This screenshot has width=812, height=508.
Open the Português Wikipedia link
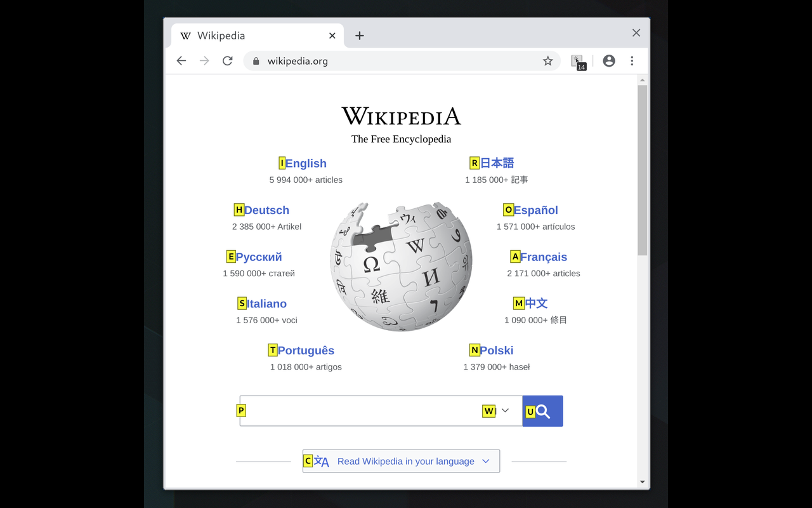pyautogui.click(x=306, y=351)
